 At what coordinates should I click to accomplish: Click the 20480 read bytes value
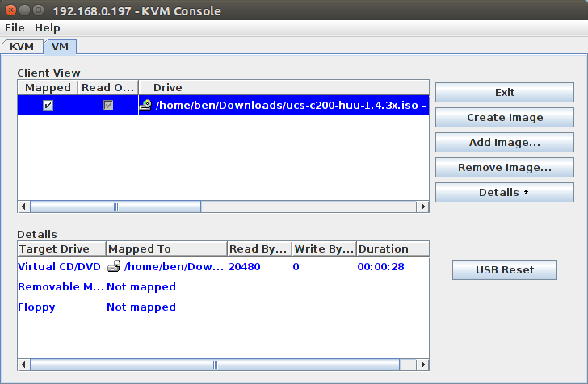(x=244, y=267)
